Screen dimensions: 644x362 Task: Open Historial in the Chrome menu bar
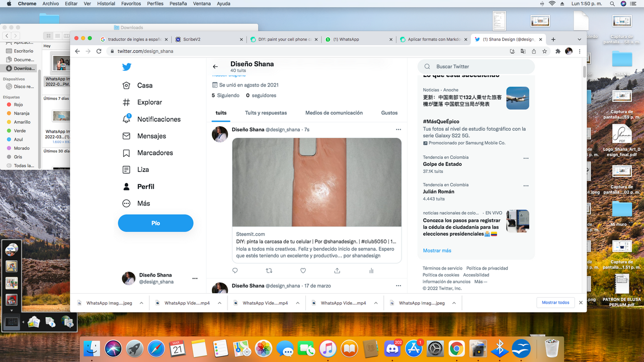(106, 4)
